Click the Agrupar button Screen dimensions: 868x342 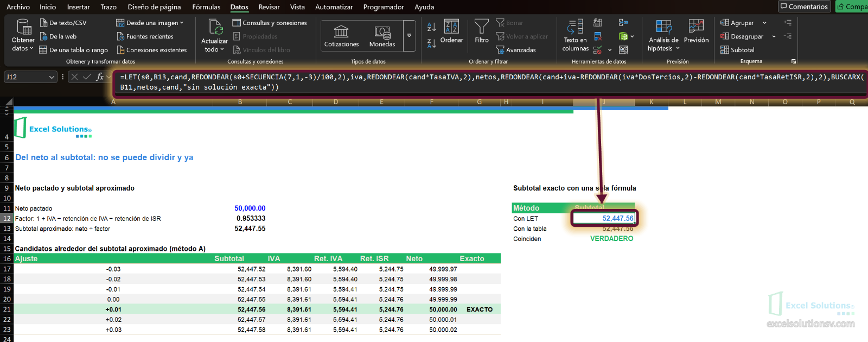tap(737, 23)
